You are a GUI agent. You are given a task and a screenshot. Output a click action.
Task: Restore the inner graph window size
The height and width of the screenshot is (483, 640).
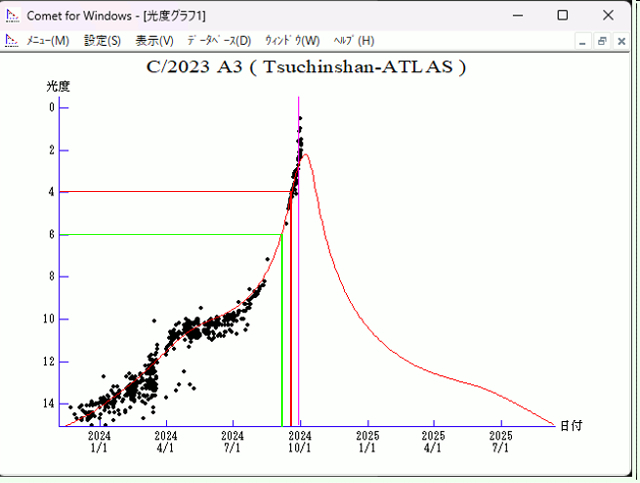(x=602, y=41)
